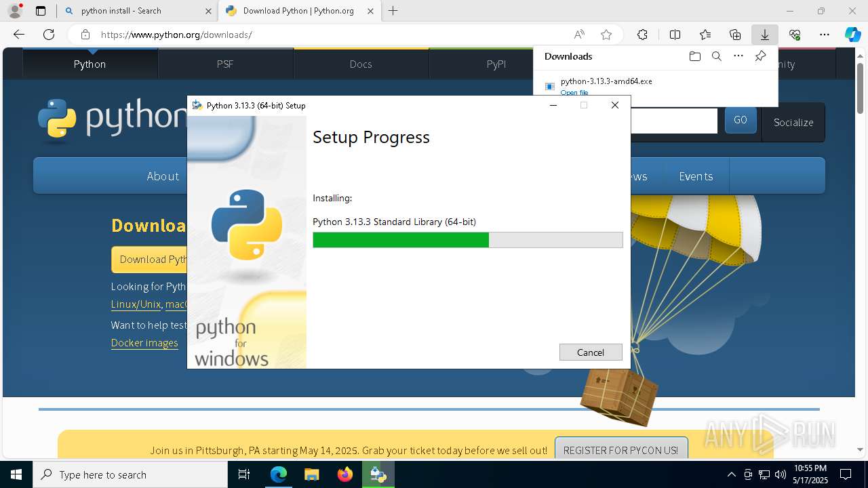Open the PSF site tab
Viewport: 868px width, 488px height.
click(225, 64)
